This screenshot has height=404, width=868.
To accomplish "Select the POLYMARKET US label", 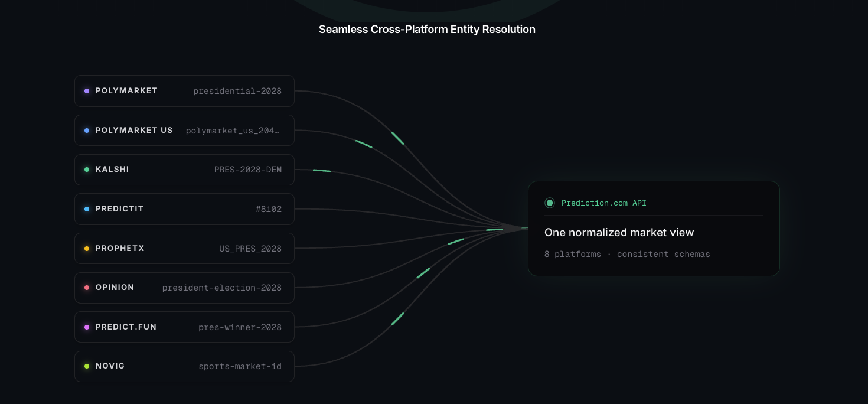I will (x=134, y=131).
